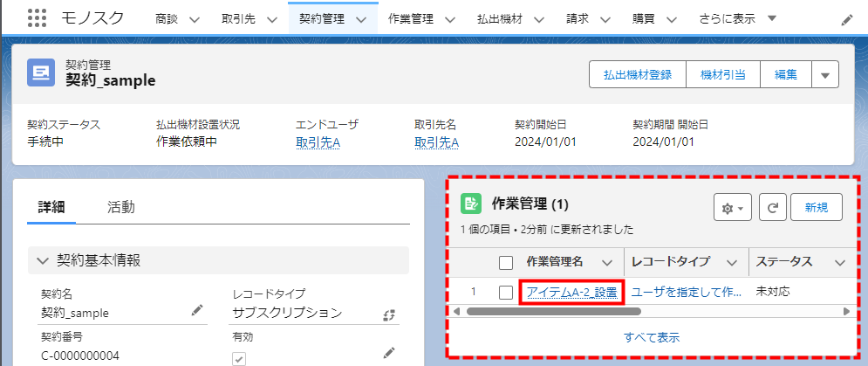Image resolution: width=868 pixels, height=366 pixels.
Task: Refresh the 作業管理 related list
Action: [x=772, y=208]
